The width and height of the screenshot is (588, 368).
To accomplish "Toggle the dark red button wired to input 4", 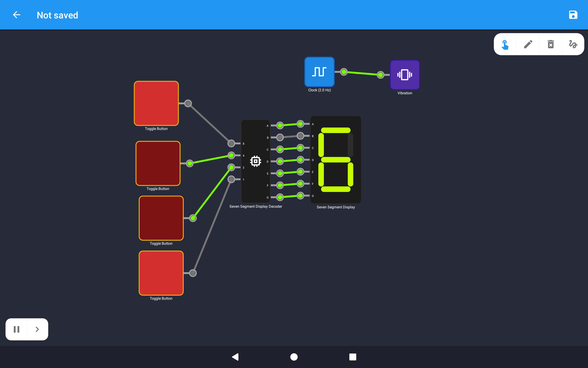I will [158, 163].
